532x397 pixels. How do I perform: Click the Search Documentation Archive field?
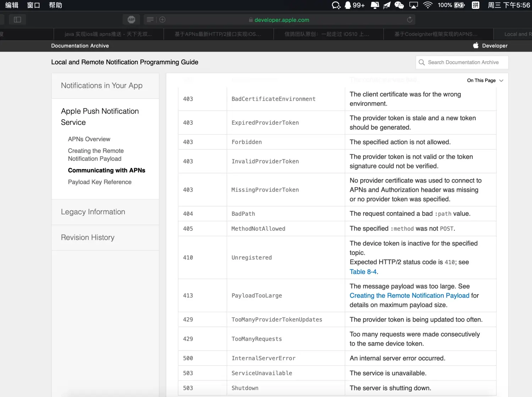[462, 62]
